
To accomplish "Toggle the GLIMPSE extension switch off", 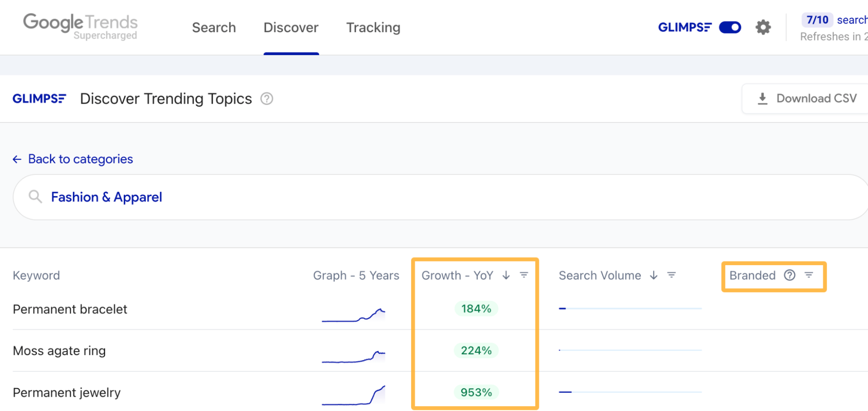I will pos(729,27).
